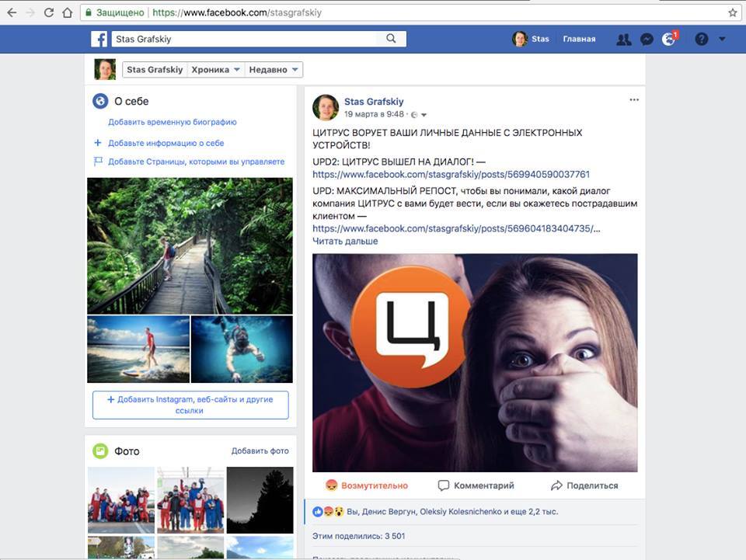Go to Главная in the top bar
The width and height of the screenshot is (746, 560).
pos(579,39)
